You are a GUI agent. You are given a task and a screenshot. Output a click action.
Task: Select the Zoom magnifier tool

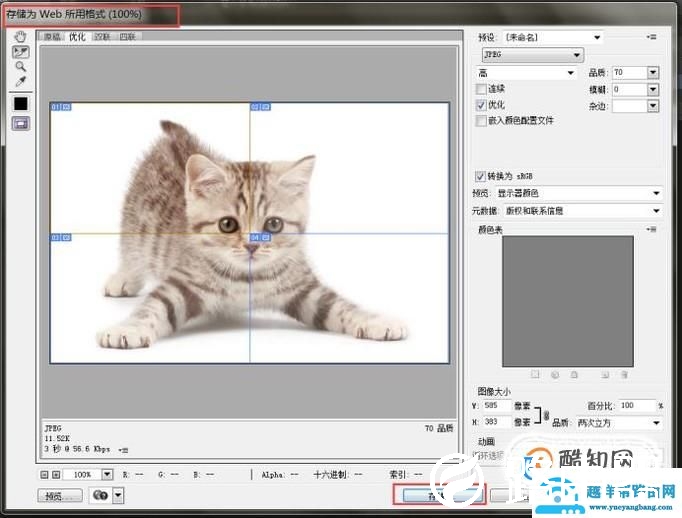pyautogui.click(x=20, y=66)
